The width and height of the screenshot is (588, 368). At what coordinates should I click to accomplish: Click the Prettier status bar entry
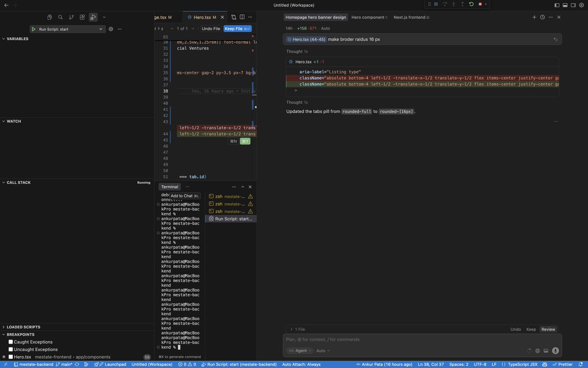tap(562, 364)
